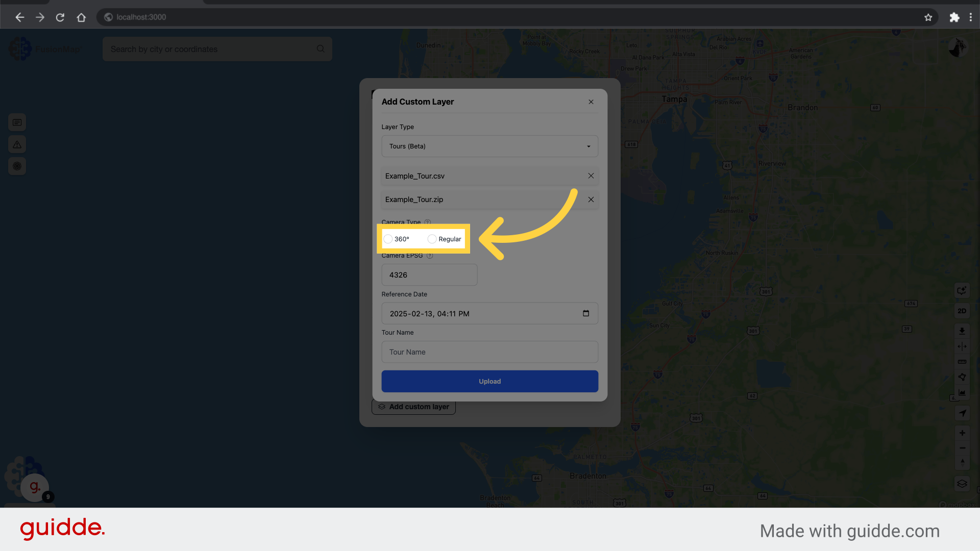
Task: Open the Reference Date calendar picker
Action: (585, 313)
